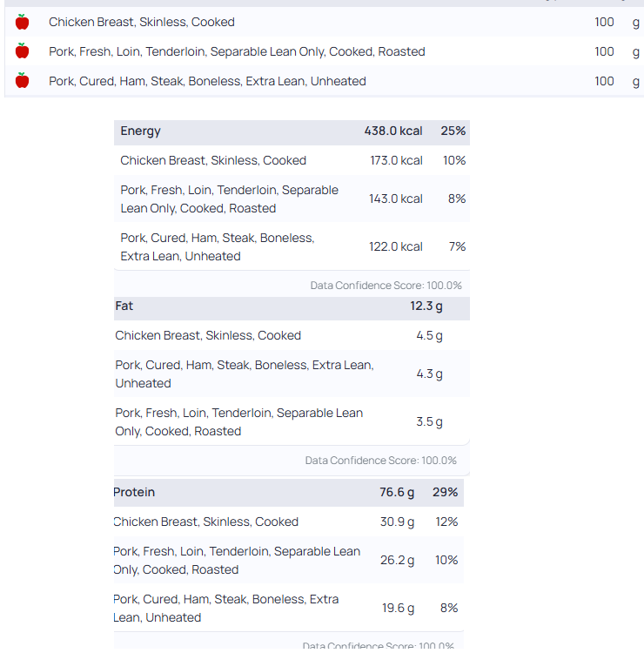Select the Chicken Breast entry name in the food list
Viewport: 644px width, 653px height.
click(x=142, y=22)
